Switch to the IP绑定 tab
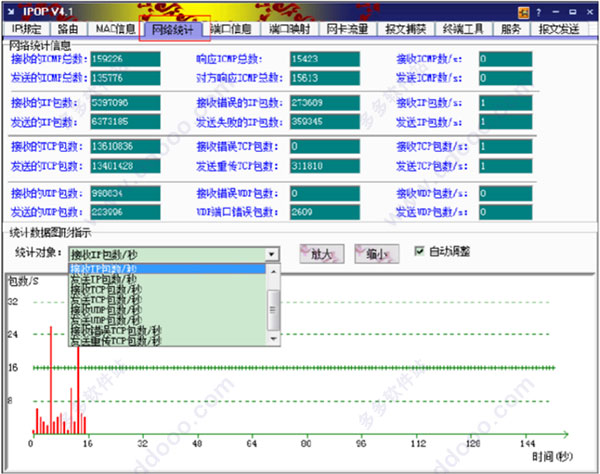 [26, 29]
